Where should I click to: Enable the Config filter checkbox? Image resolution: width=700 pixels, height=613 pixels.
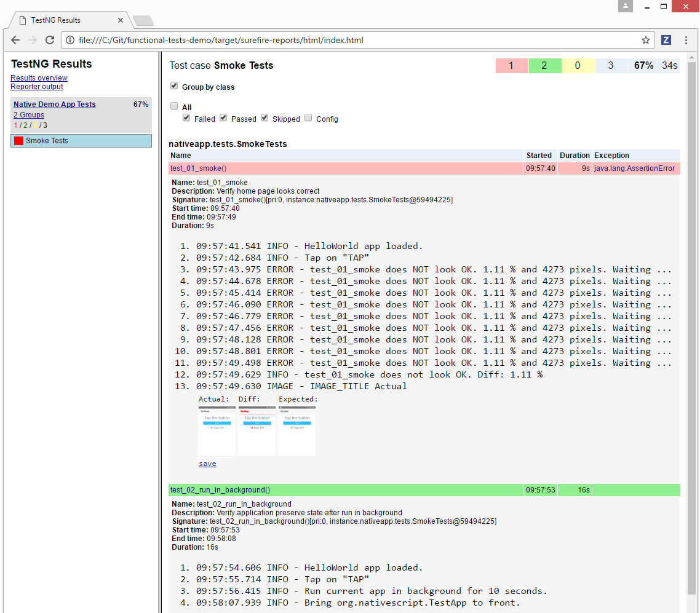(308, 118)
